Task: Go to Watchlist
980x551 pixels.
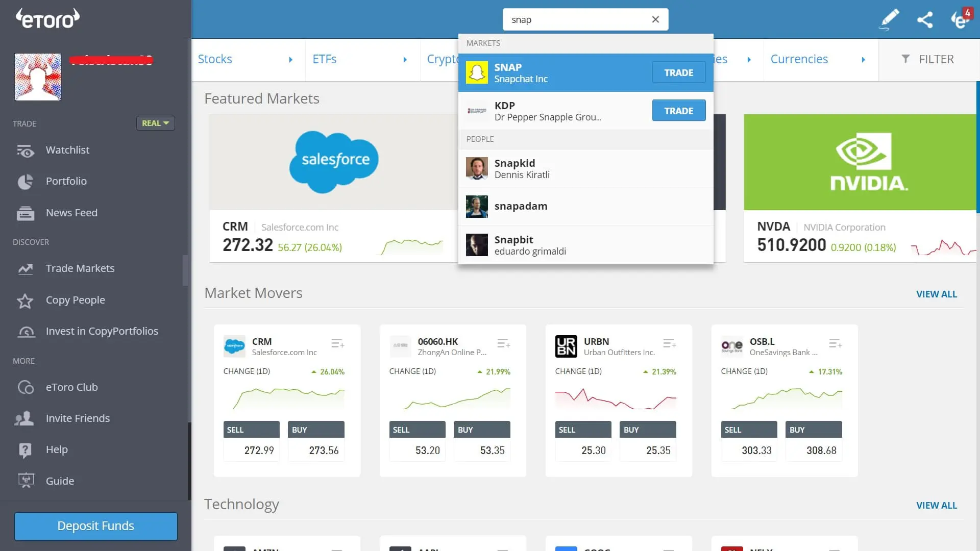Action: 67,150
